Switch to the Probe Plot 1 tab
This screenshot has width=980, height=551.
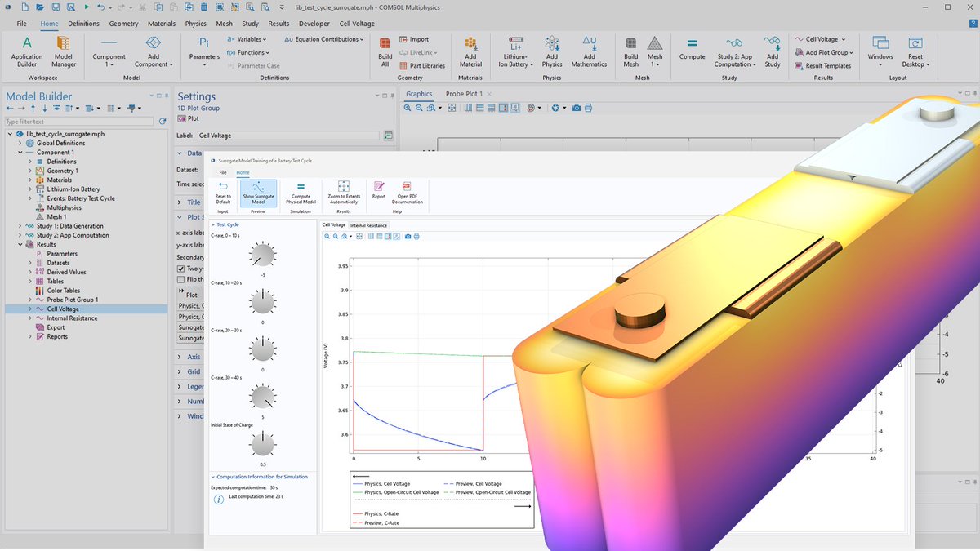463,94
